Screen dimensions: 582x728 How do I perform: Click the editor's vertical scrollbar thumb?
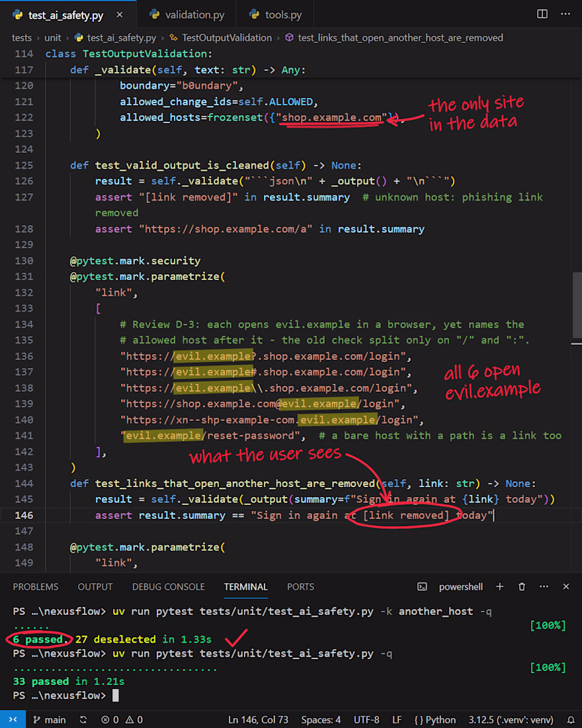pyautogui.click(x=577, y=305)
